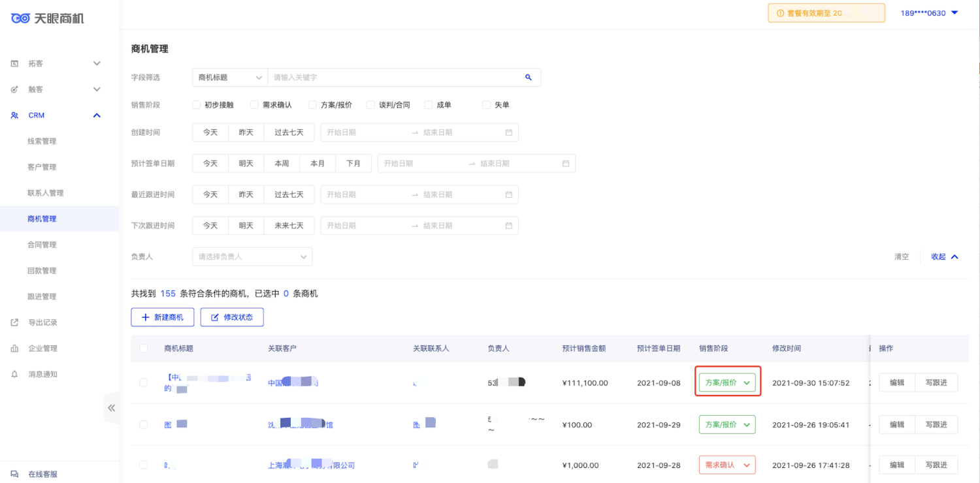Check the 需求确认 stage checkbox
This screenshot has width=980, height=483.
click(x=255, y=104)
